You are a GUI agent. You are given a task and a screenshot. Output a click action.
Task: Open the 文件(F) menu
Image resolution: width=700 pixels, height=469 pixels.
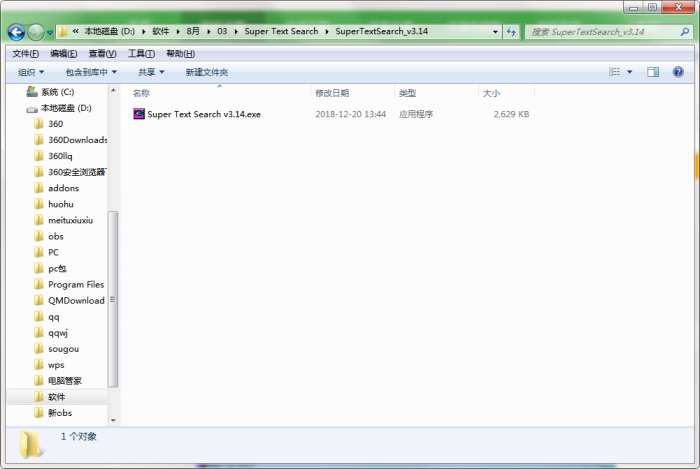pos(25,54)
